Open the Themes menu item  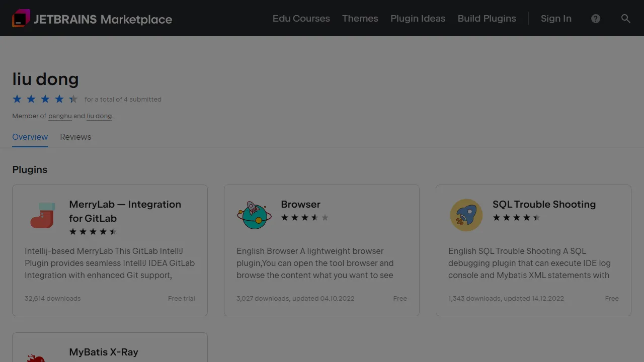coord(360,19)
